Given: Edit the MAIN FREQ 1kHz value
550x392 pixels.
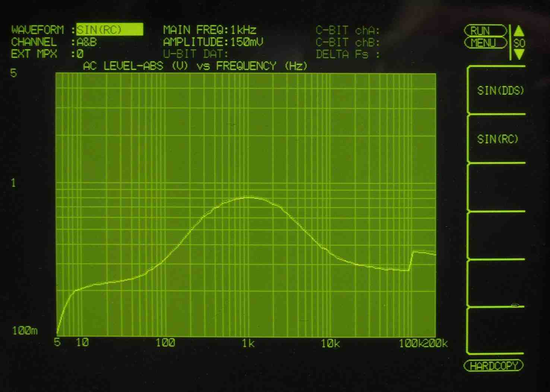Looking at the screenshot, I should coord(243,30).
